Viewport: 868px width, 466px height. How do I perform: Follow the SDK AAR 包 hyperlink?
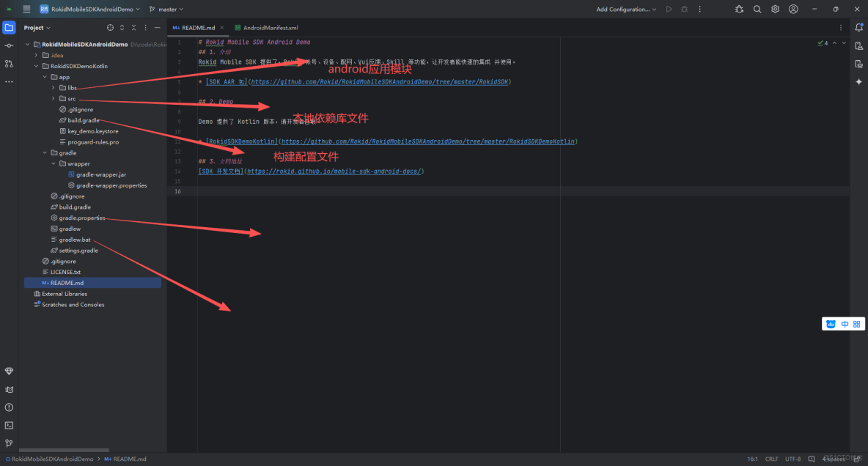coord(227,81)
